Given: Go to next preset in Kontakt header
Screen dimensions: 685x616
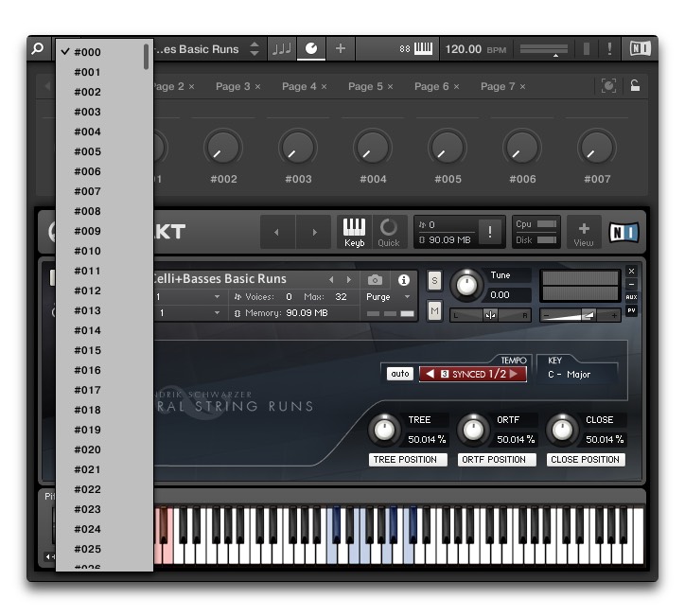Looking at the screenshot, I should click(x=314, y=232).
